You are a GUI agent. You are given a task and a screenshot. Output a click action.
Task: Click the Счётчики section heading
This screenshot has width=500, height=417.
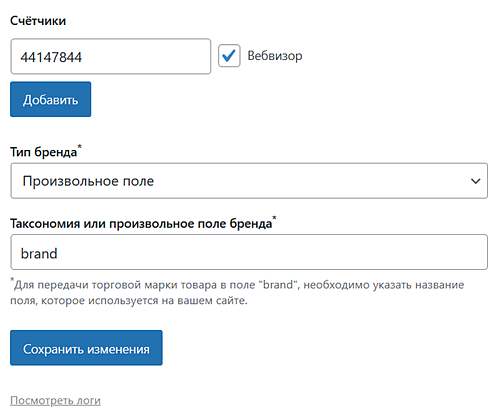(38, 21)
